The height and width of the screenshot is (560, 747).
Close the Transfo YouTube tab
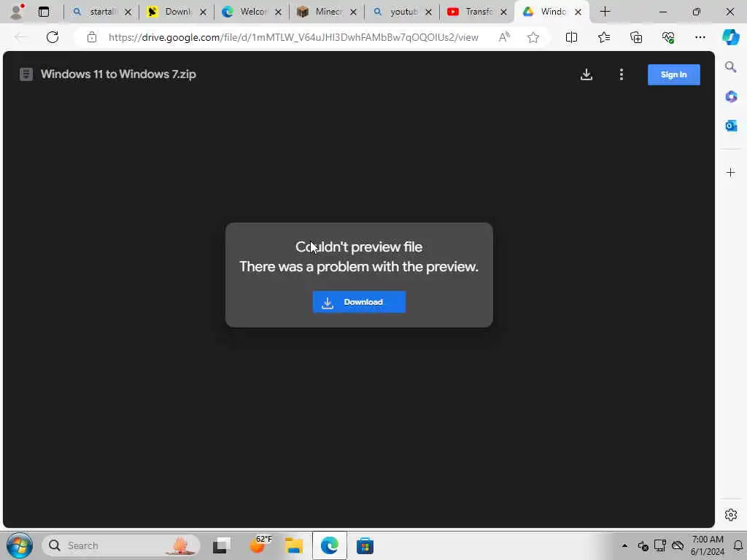coord(503,12)
